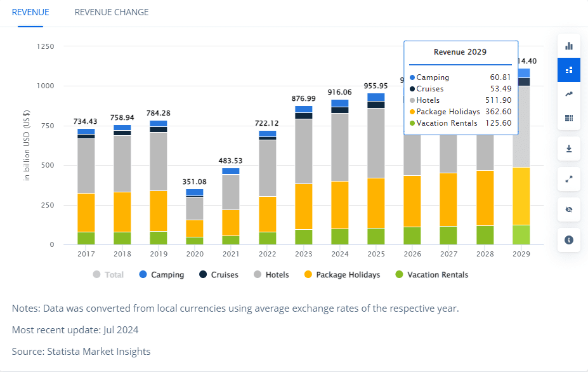The width and height of the screenshot is (588, 372).
Task: Open the chart info icon
Action: (569, 240)
